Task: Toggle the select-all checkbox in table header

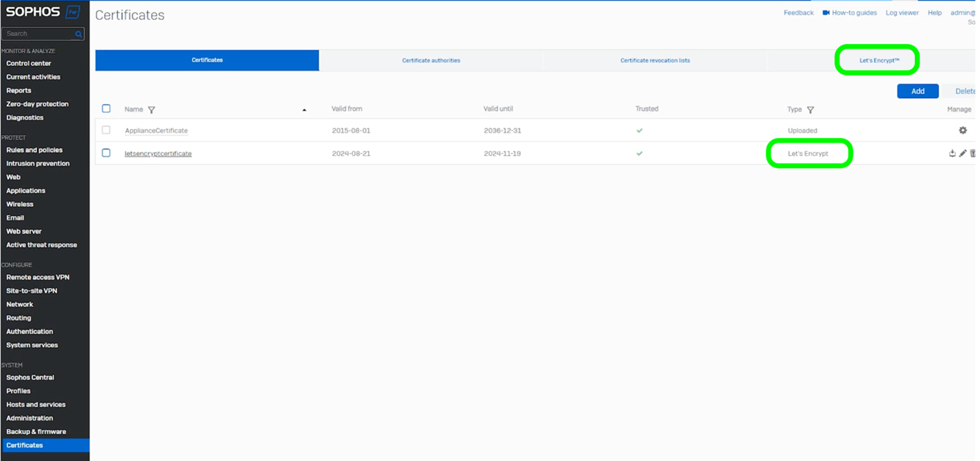Action: [x=106, y=108]
